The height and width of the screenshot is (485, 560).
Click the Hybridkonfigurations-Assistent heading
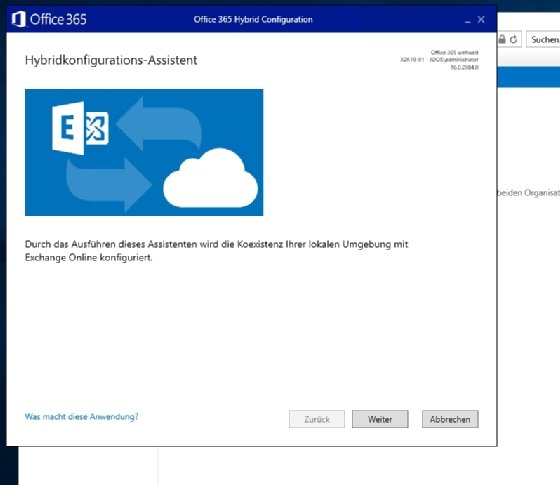tap(111, 60)
